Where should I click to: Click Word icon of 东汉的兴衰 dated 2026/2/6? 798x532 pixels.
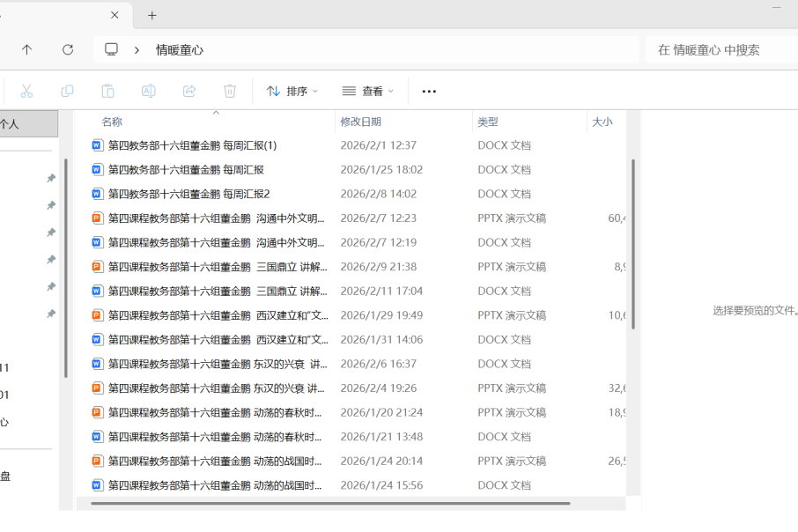97,364
